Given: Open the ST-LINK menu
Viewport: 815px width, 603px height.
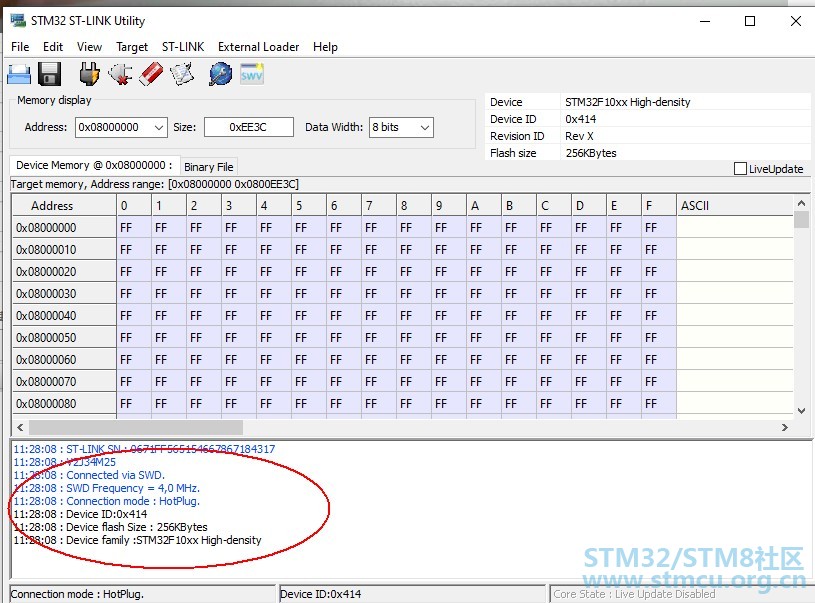Looking at the screenshot, I should click(x=183, y=47).
